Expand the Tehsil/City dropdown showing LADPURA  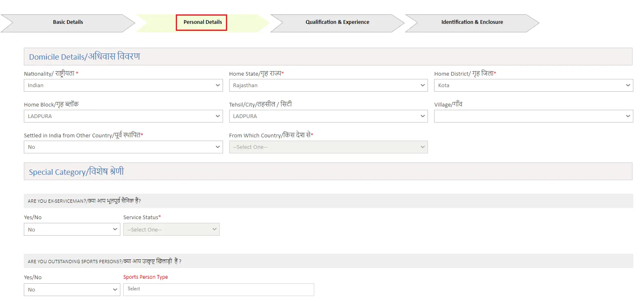click(328, 116)
